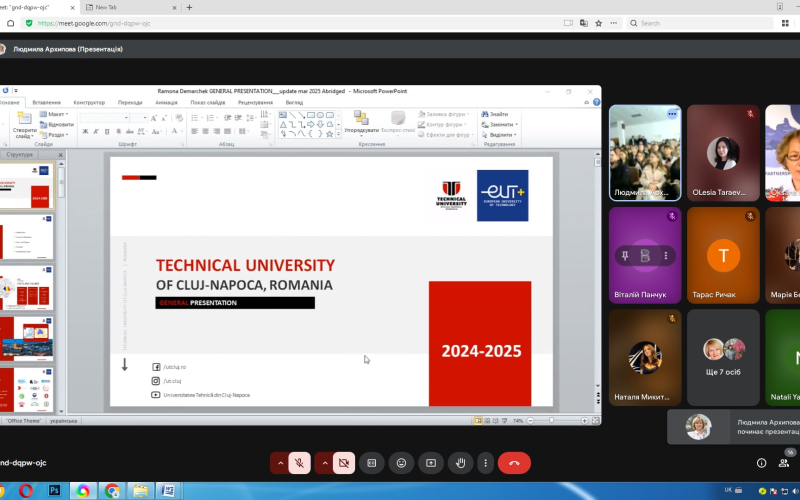Open the emoji reactions button
The width and height of the screenshot is (800, 500).
click(402, 463)
